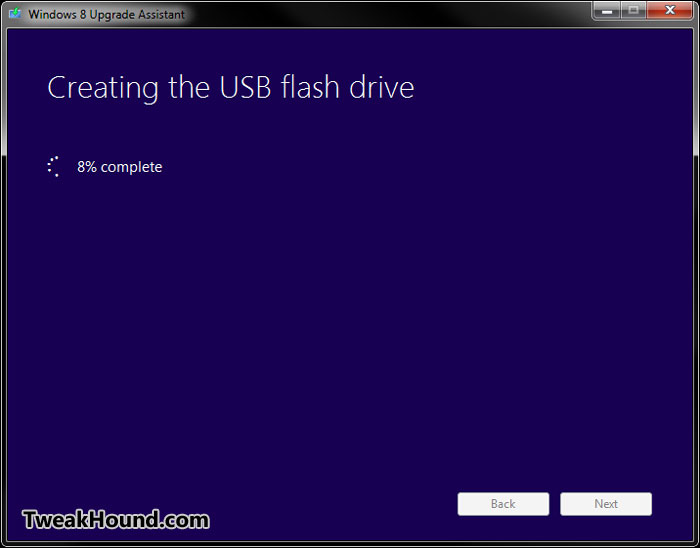Viewport: 700px width, 548px height.
Task: Click the word "Assistant" in window title
Action: click(162, 14)
